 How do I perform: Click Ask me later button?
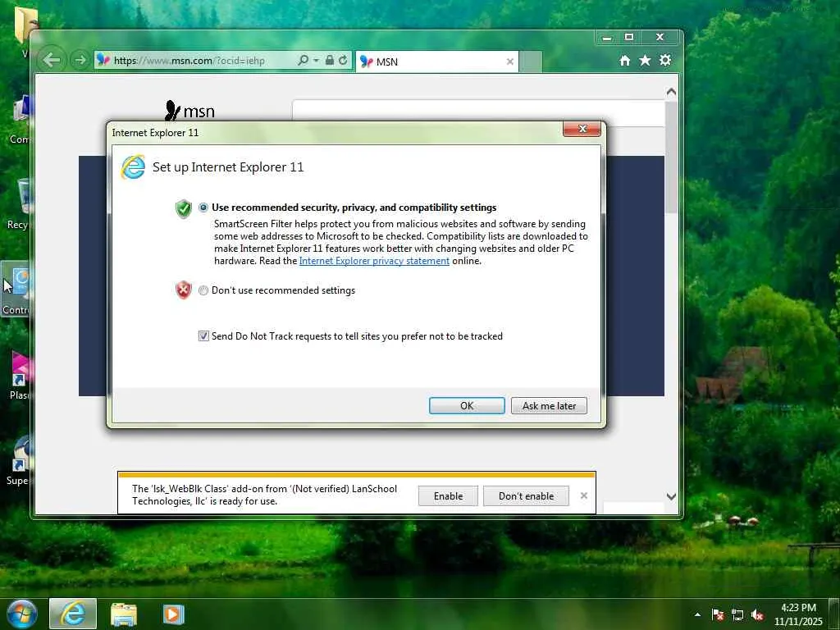click(x=549, y=405)
